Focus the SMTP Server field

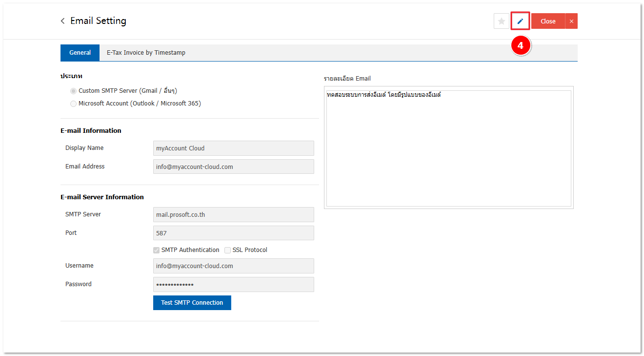pyautogui.click(x=233, y=214)
